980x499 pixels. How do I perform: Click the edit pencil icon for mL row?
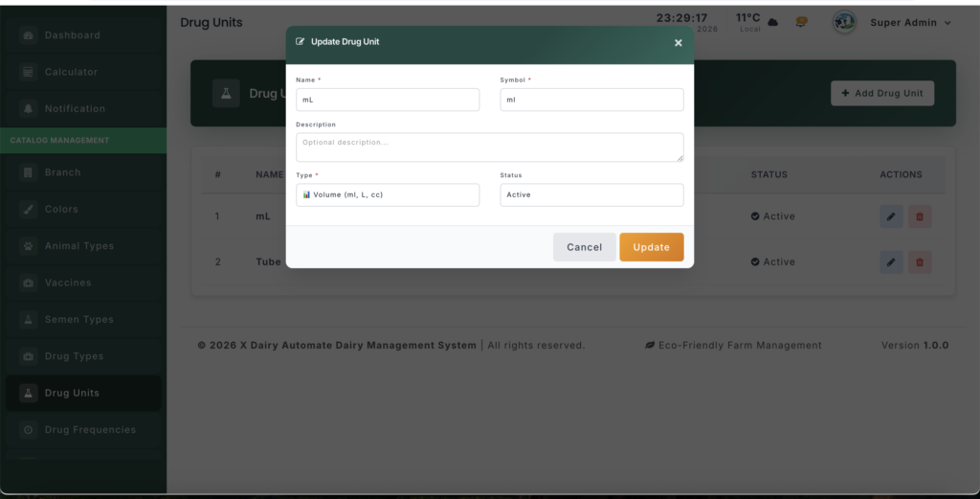(891, 216)
